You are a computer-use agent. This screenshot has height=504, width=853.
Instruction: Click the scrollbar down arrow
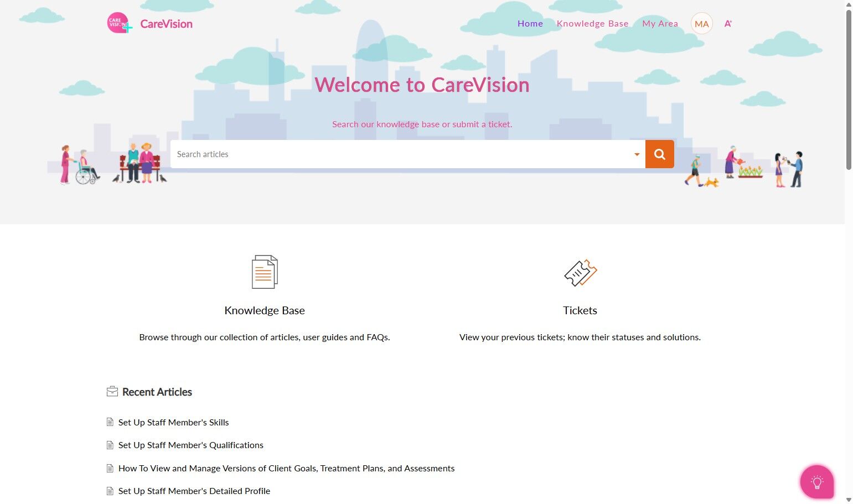849,500
